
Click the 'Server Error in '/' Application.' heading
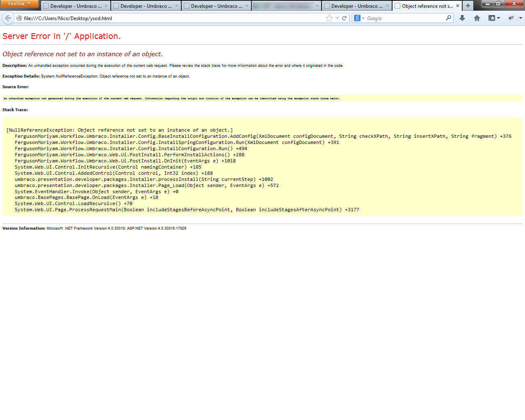point(62,36)
